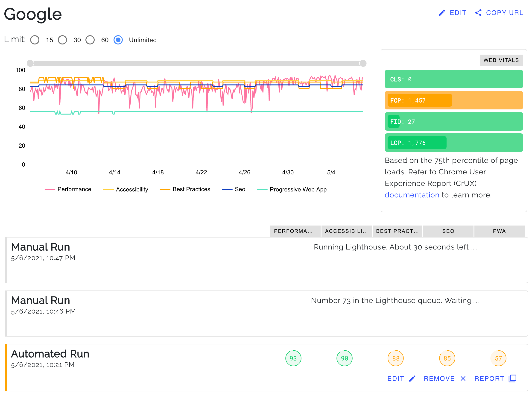Click the BEST PRACT... column header
The image size is (532, 396).
pyautogui.click(x=397, y=231)
